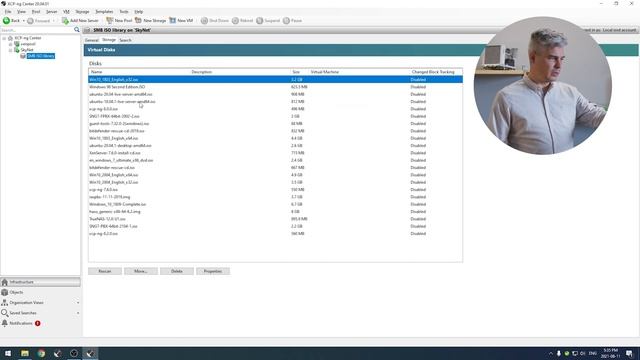
Task: Click the Reboot toolbar icon
Action: 235,20
